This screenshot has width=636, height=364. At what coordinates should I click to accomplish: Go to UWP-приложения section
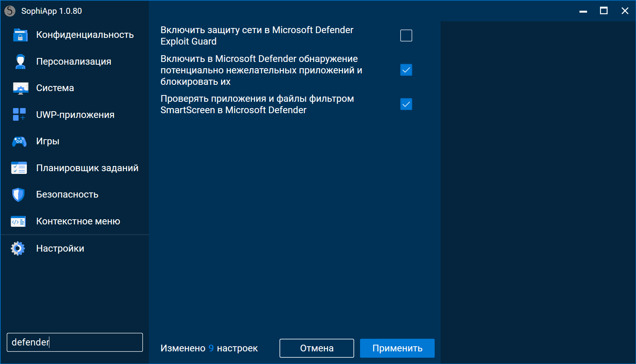tap(75, 115)
